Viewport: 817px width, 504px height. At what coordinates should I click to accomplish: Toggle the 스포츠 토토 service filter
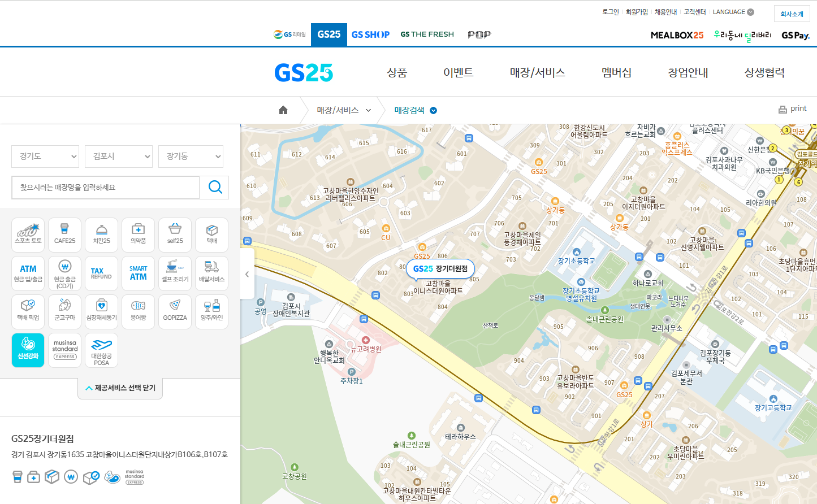[x=28, y=235]
